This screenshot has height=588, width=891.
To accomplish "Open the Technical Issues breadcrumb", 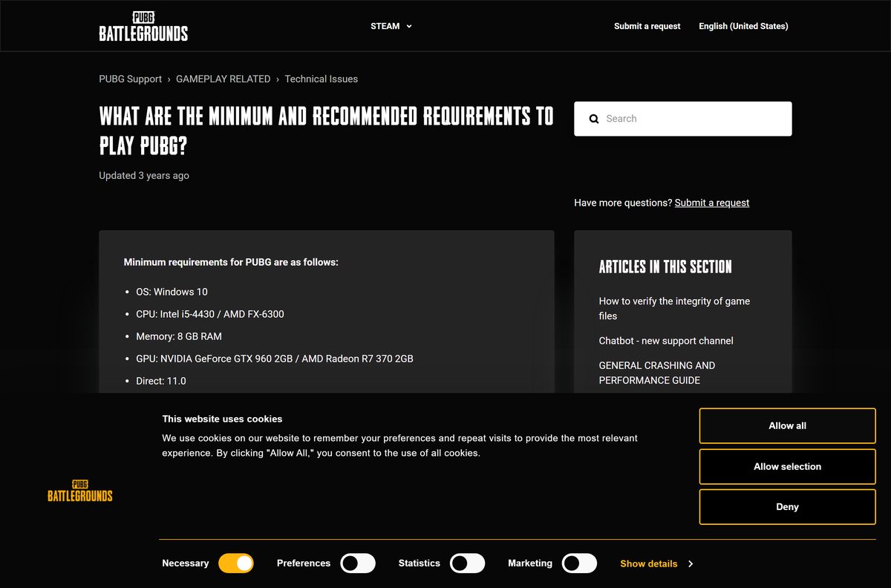I will click(x=321, y=79).
